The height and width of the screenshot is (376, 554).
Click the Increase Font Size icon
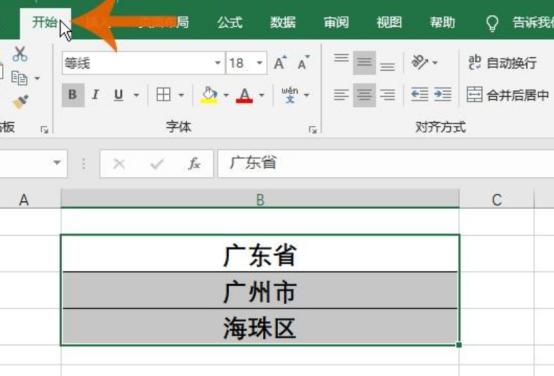(281, 63)
